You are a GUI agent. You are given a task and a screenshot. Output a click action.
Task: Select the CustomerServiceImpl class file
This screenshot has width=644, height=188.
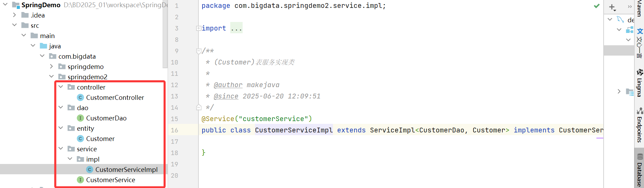click(126, 169)
